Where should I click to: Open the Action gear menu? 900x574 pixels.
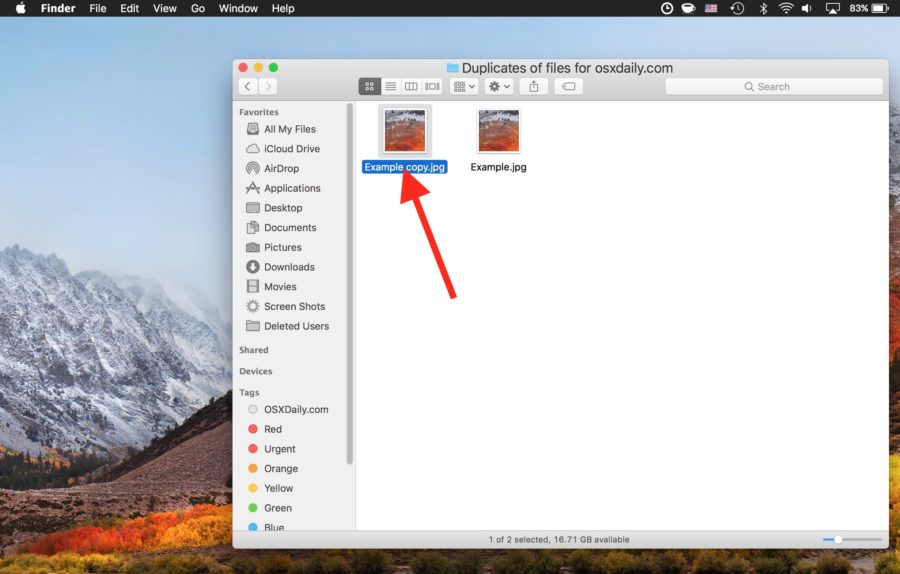499,87
